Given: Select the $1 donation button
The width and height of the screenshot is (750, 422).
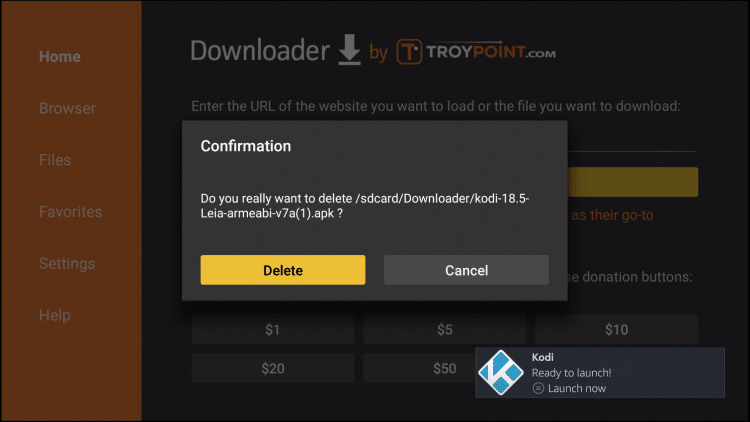Looking at the screenshot, I should pyautogui.click(x=273, y=329).
